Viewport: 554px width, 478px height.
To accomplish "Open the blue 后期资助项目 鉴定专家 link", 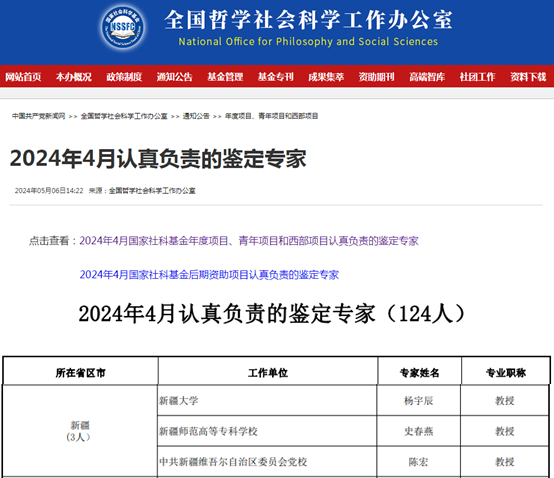I will tap(209, 275).
